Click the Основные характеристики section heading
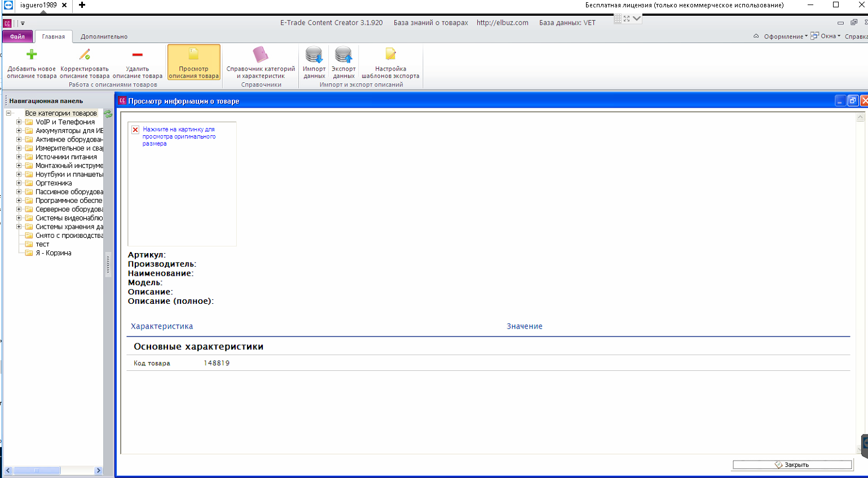Screen dimensions: 868x478 [x=199, y=347]
